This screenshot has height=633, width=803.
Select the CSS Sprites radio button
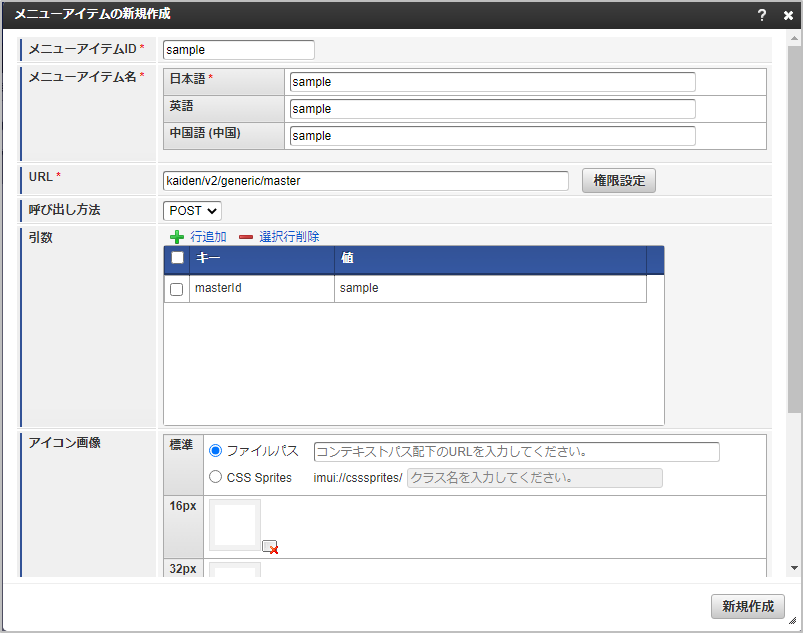tap(215, 477)
